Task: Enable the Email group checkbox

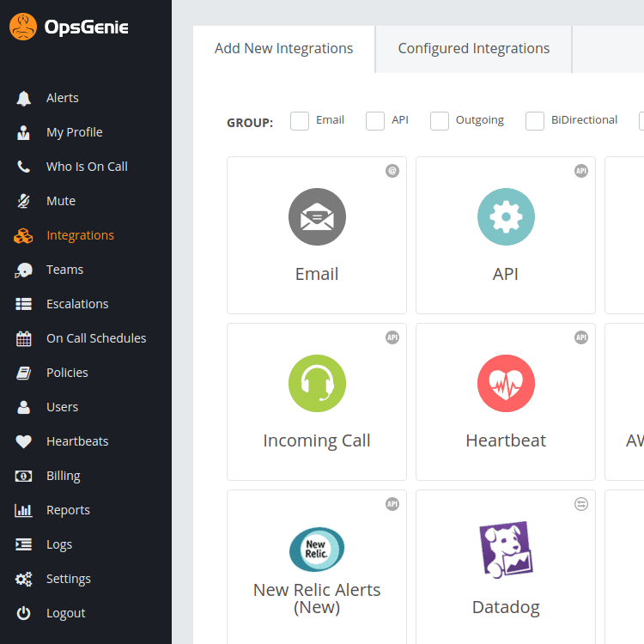Action: click(300, 121)
